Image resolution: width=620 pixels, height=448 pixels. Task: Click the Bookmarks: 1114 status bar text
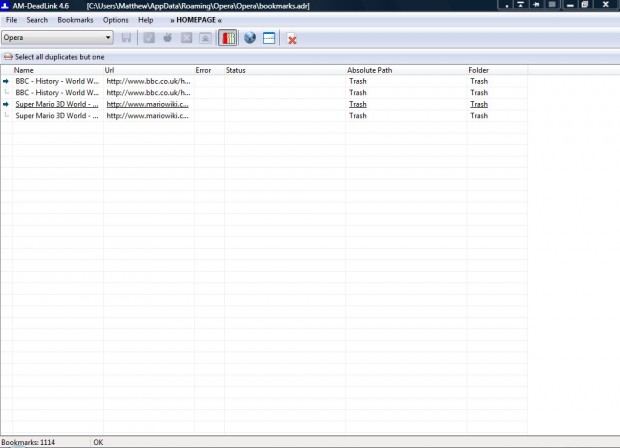[x=28, y=442]
